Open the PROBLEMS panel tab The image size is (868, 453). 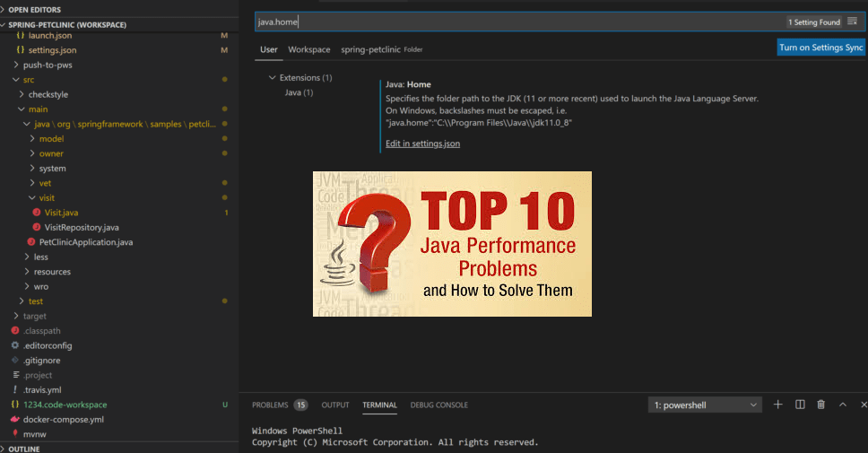[x=270, y=405]
